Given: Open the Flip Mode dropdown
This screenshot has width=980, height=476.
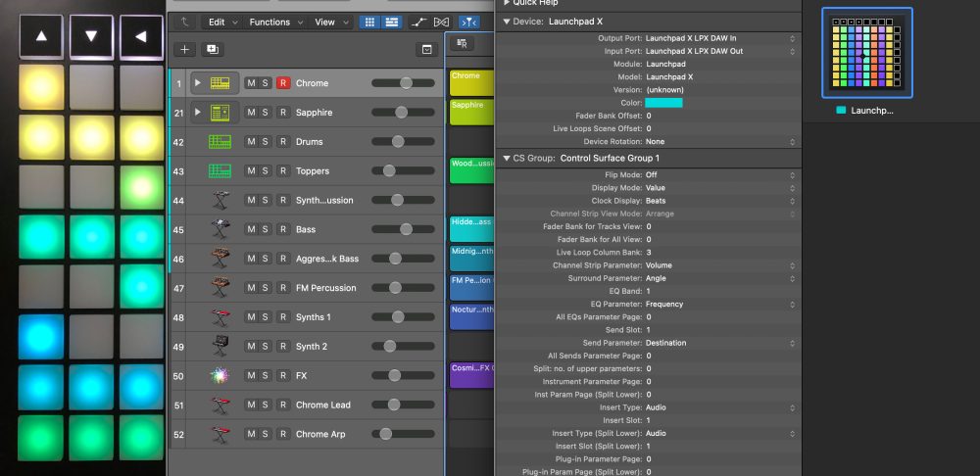Looking at the screenshot, I should pyautogui.click(x=720, y=175).
